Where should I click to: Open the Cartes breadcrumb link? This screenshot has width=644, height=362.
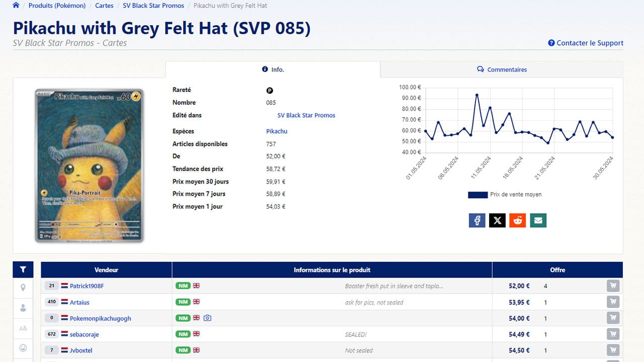[104, 6]
